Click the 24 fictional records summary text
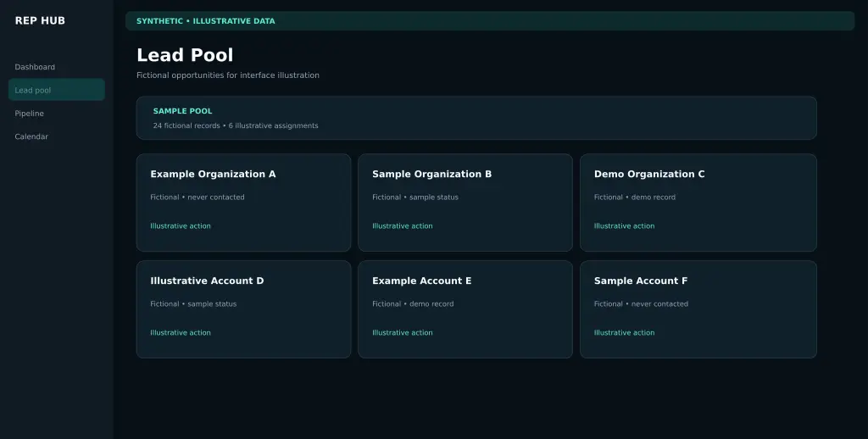 point(236,125)
